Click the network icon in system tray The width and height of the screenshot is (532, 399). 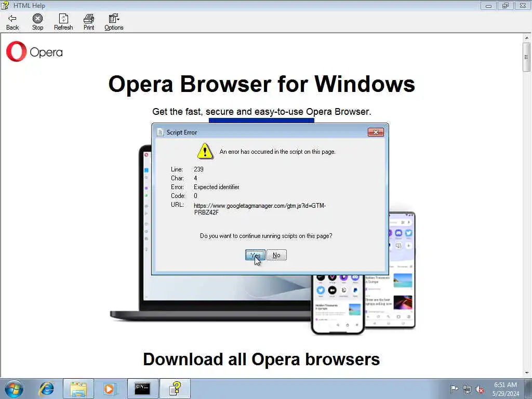(467, 390)
